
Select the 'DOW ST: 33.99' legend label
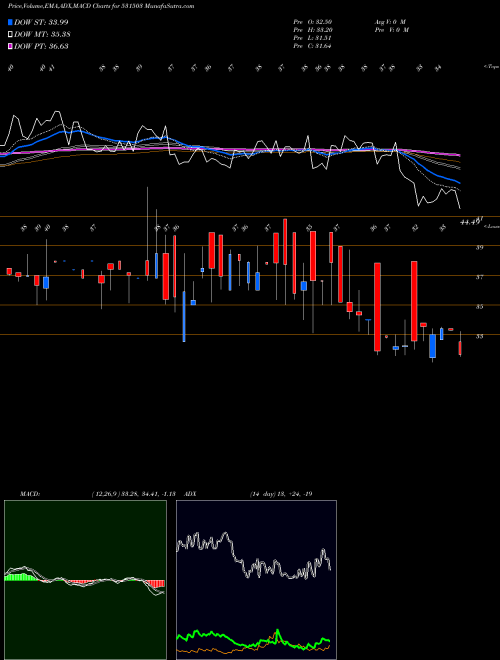click(x=41, y=22)
